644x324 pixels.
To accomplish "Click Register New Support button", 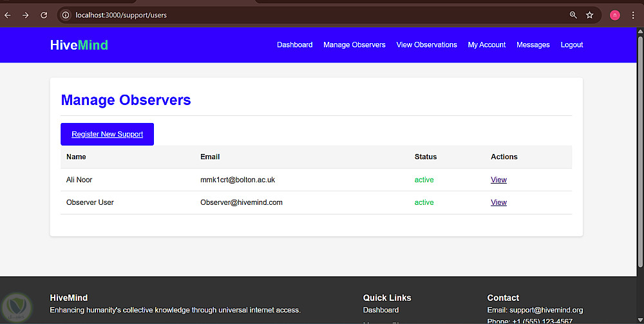I will tap(107, 134).
